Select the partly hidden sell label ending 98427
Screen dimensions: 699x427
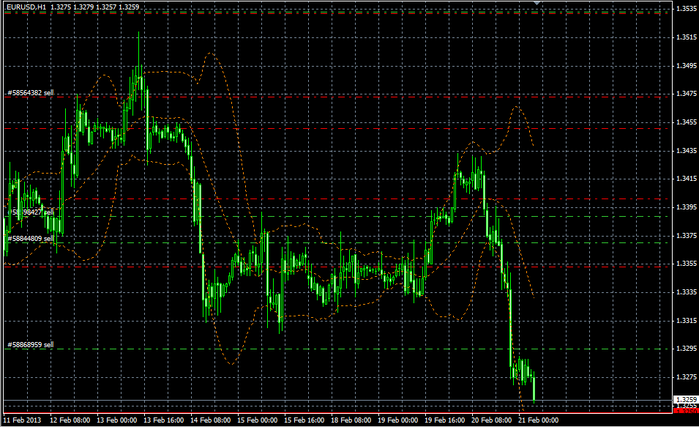31,212
